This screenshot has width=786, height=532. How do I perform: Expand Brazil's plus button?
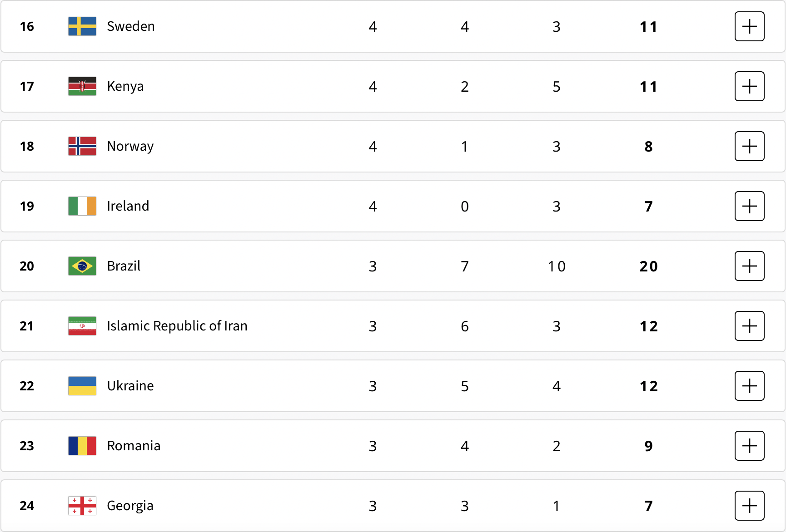pyautogui.click(x=749, y=266)
